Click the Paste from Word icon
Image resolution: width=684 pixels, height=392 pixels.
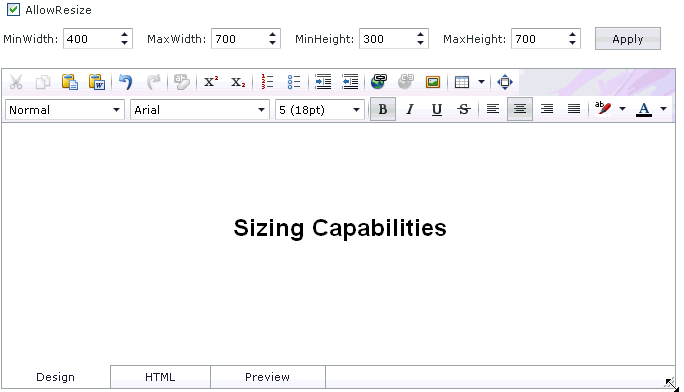pyautogui.click(x=97, y=82)
